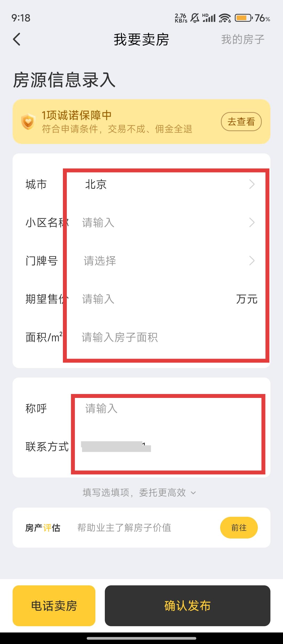
Task: Open 我的房子 in the header
Action: [x=243, y=40]
